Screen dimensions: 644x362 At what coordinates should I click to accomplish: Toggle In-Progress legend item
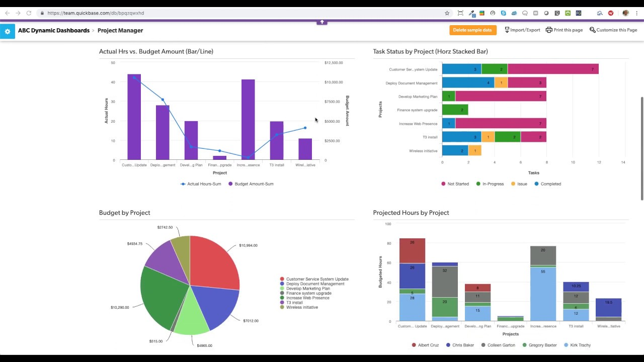click(x=490, y=184)
